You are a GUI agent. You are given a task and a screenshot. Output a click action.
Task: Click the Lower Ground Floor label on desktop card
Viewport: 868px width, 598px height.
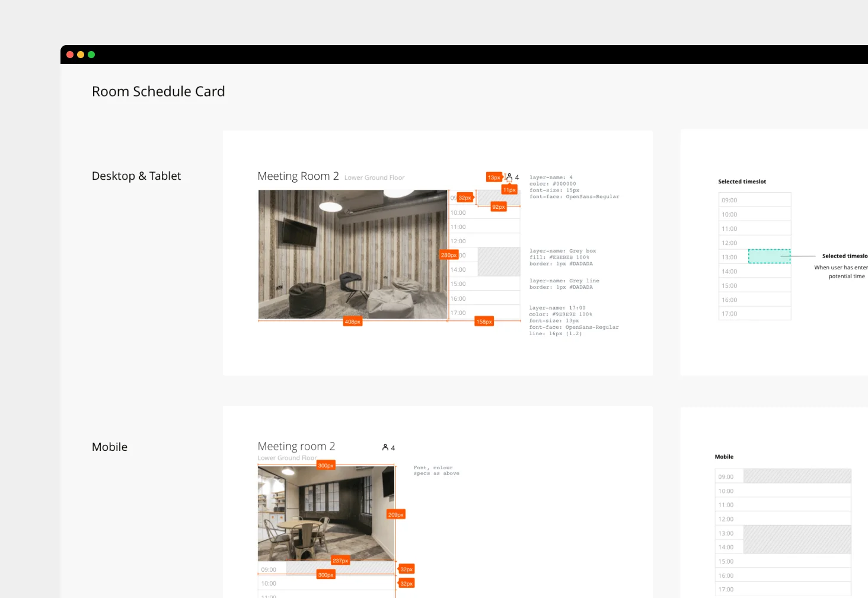(x=374, y=177)
